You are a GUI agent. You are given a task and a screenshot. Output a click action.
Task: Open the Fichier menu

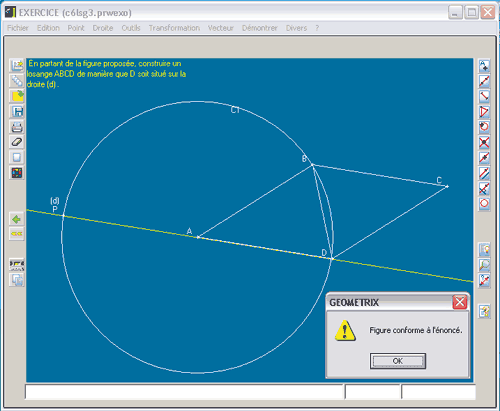(18, 28)
